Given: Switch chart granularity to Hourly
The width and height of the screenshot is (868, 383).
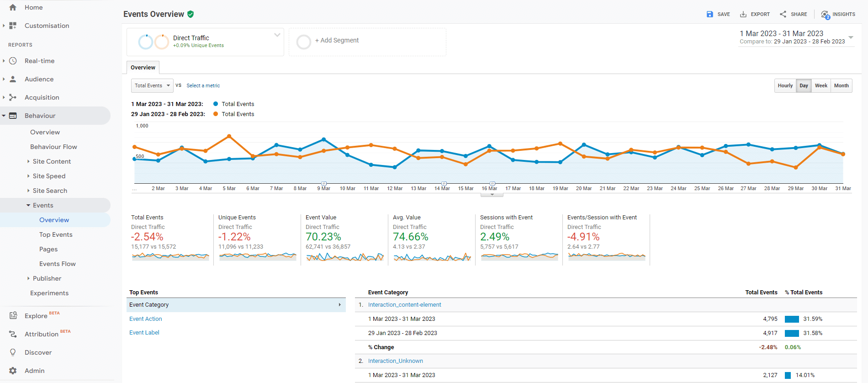Looking at the screenshot, I should [785, 85].
